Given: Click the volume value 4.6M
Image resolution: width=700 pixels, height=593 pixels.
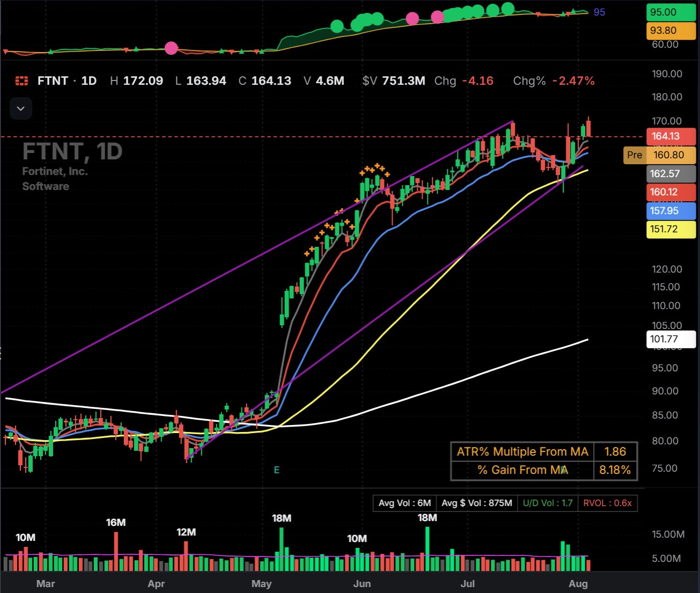Looking at the screenshot, I should tap(330, 81).
